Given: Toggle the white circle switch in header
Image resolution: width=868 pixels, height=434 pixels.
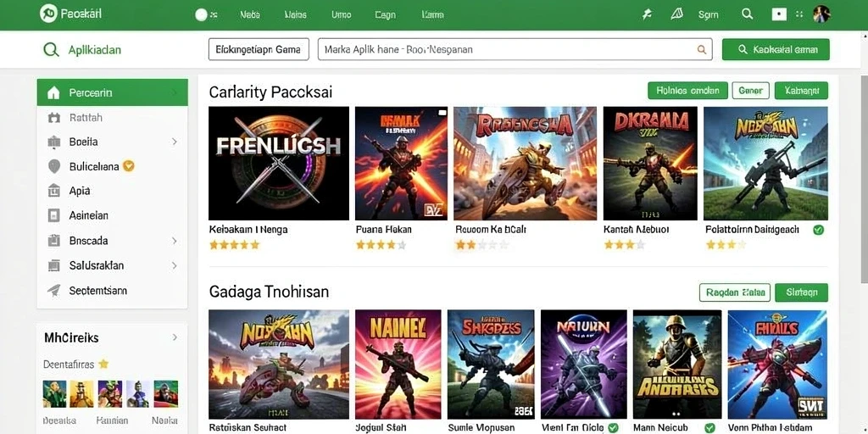Looking at the screenshot, I should [201, 15].
